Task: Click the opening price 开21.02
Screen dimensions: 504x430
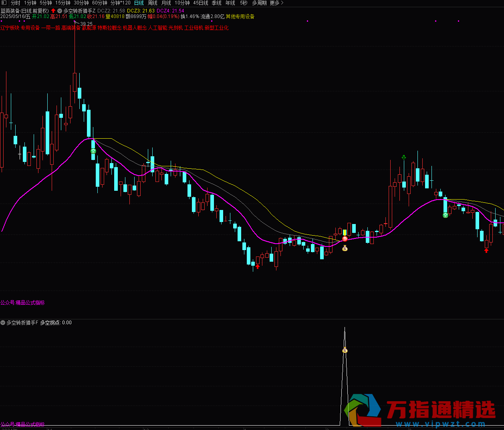Action: pos(40,16)
